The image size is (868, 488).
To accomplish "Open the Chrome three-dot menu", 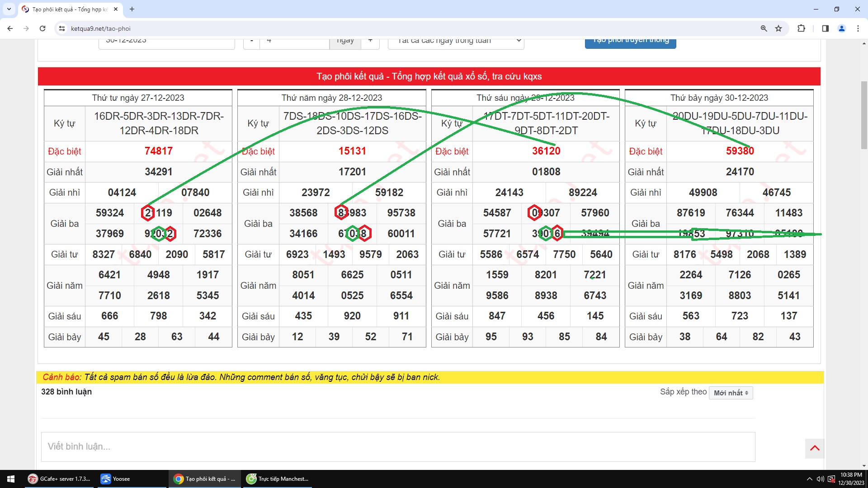I will [858, 28].
